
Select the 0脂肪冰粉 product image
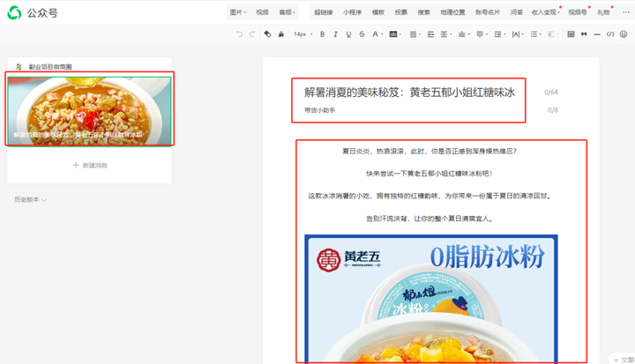click(x=431, y=299)
